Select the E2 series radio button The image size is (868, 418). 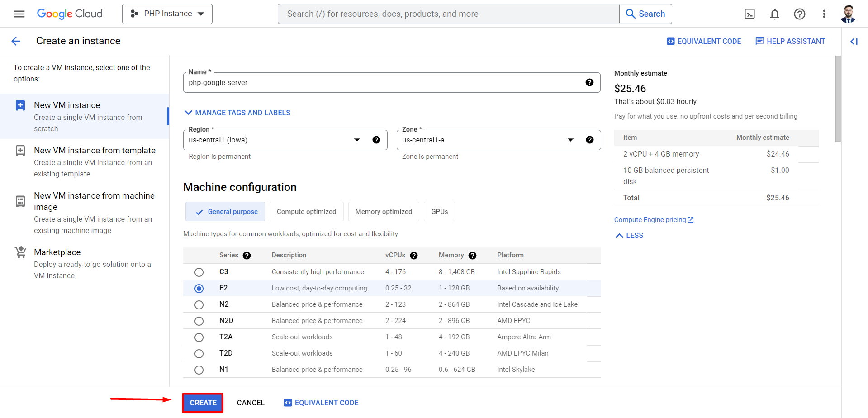[199, 289]
